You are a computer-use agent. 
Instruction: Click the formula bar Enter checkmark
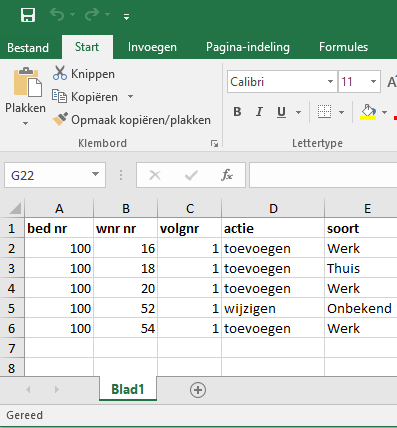pos(191,175)
